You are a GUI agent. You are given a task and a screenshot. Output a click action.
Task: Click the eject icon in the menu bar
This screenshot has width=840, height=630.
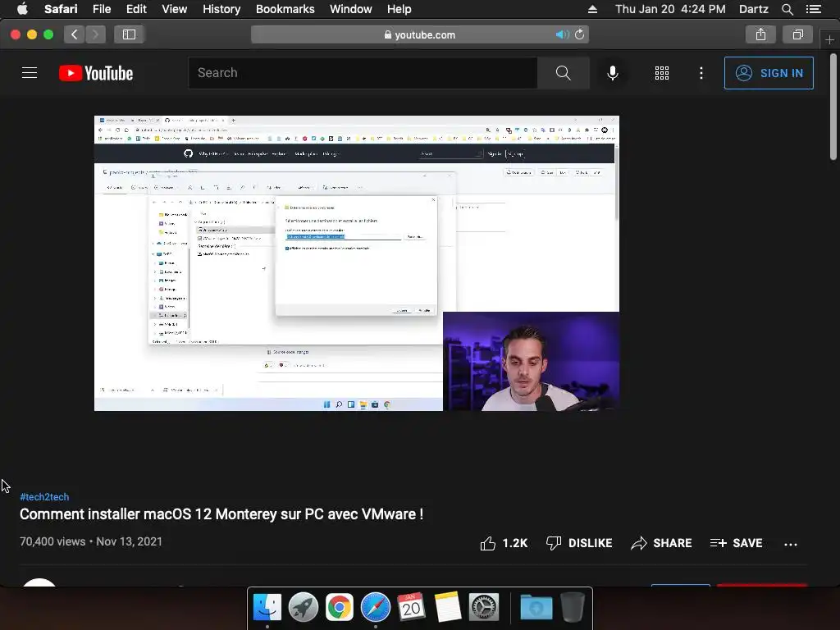coord(592,9)
